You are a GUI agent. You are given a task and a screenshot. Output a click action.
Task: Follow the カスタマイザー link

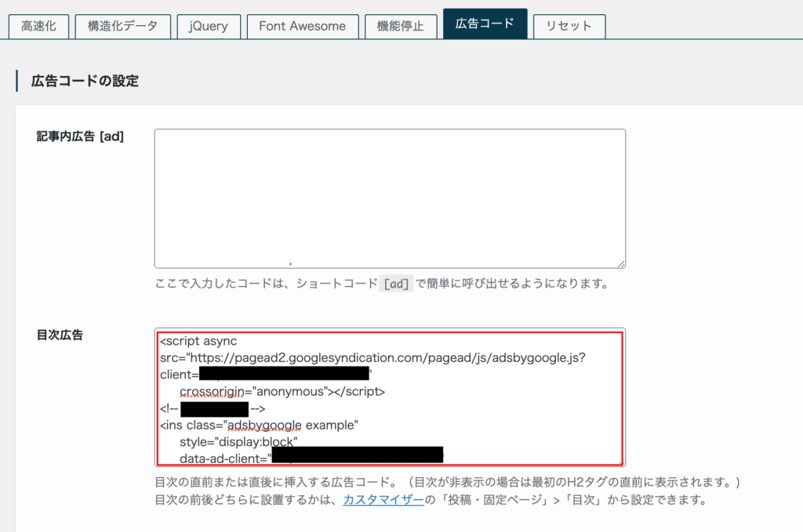click(383, 500)
